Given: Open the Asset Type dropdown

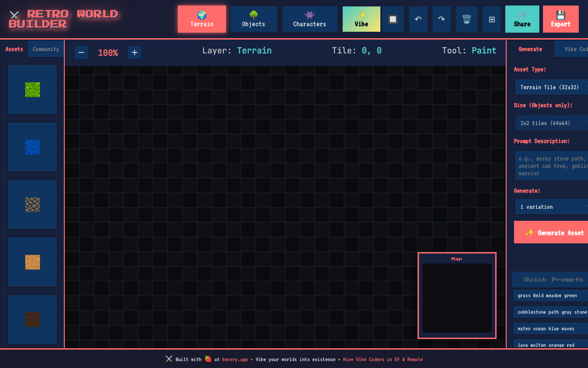Looking at the screenshot, I should 551,87.
